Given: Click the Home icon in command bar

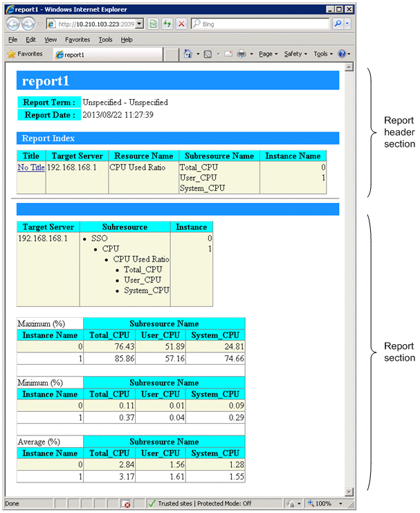Looking at the screenshot, I should pyautogui.click(x=188, y=54).
